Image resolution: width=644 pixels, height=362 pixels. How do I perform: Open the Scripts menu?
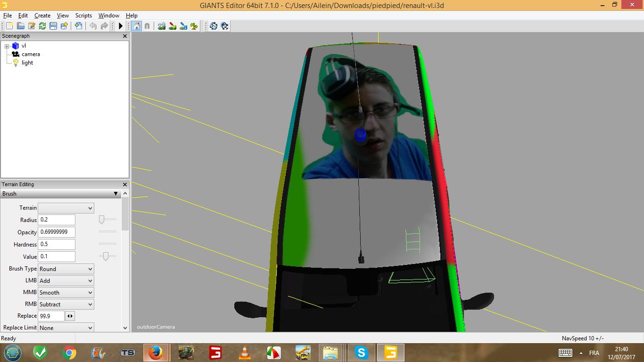pos(83,16)
